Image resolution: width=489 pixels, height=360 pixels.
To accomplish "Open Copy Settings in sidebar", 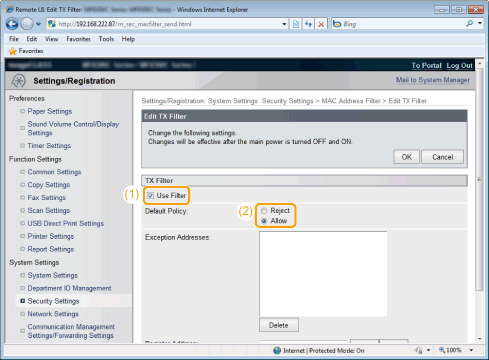I will point(49,185).
